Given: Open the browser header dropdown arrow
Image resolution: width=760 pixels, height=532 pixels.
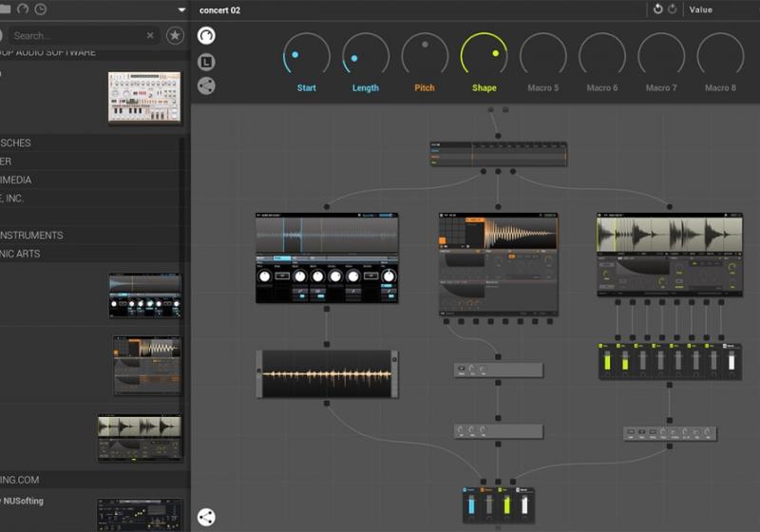Looking at the screenshot, I should pos(181,9).
